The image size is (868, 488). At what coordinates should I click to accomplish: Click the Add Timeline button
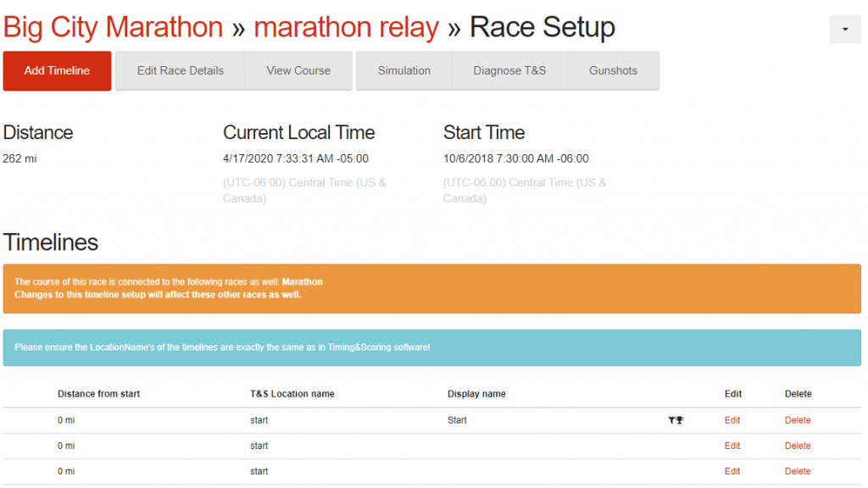(x=57, y=71)
